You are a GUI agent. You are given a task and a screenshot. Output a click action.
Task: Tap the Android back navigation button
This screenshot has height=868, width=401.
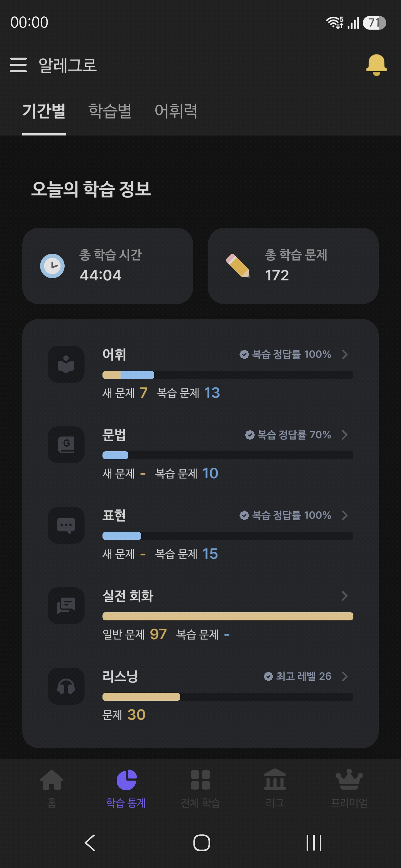[90, 843]
